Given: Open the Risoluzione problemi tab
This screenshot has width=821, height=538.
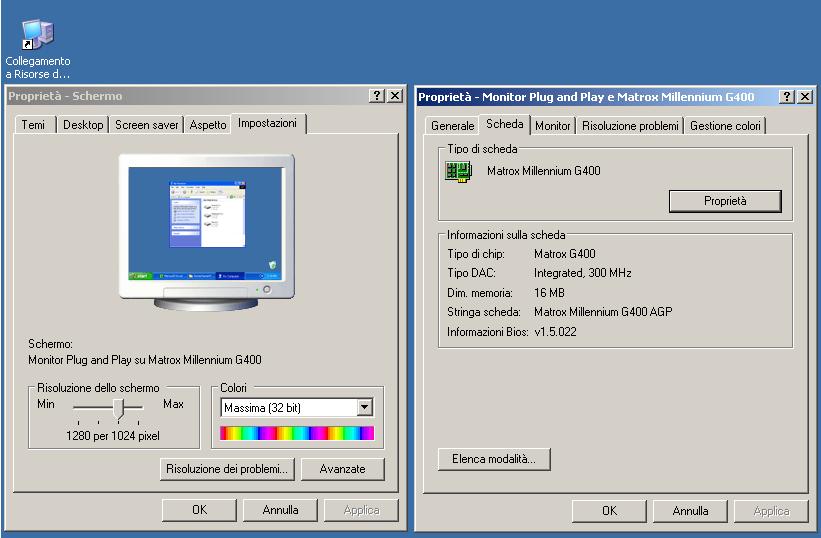Looking at the screenshot, I should (630, 126).
